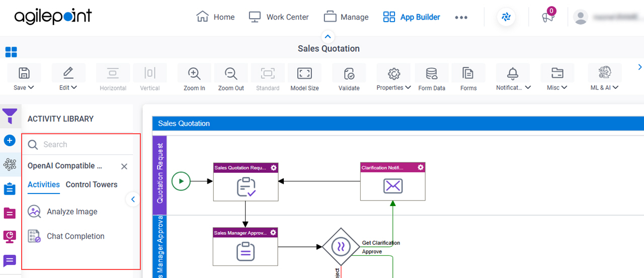This screenshot has width=644, height=278.
Task: Click the user avatar icon
Action: pos(581,17)
